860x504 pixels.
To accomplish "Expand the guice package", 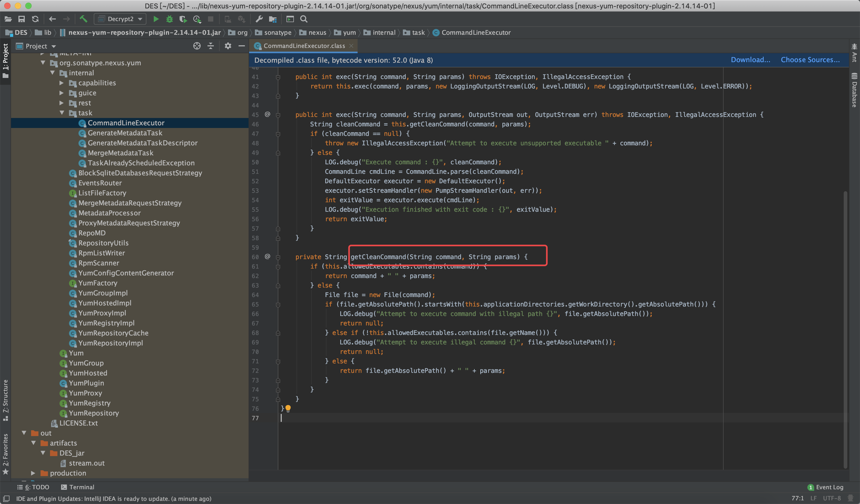I will 62,92.
